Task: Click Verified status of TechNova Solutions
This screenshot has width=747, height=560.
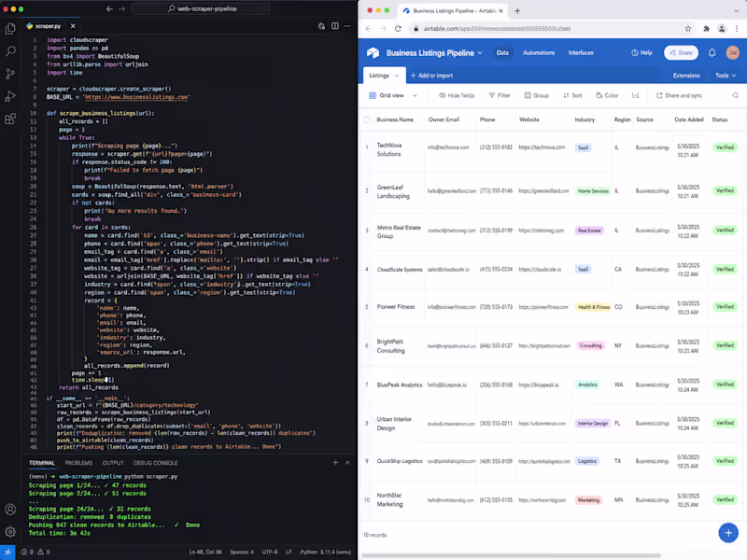Action: point(725,147)
